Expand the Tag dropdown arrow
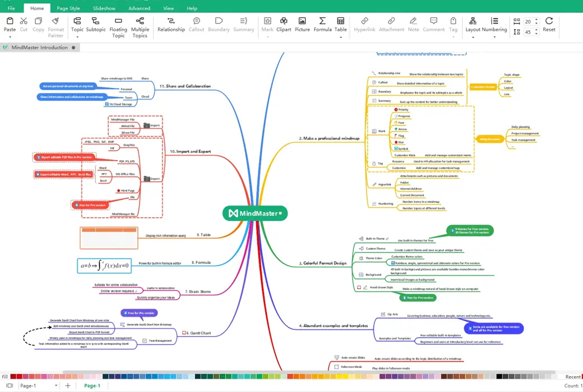The height and width of the screenshot is (392, 583). click(453, 37)
